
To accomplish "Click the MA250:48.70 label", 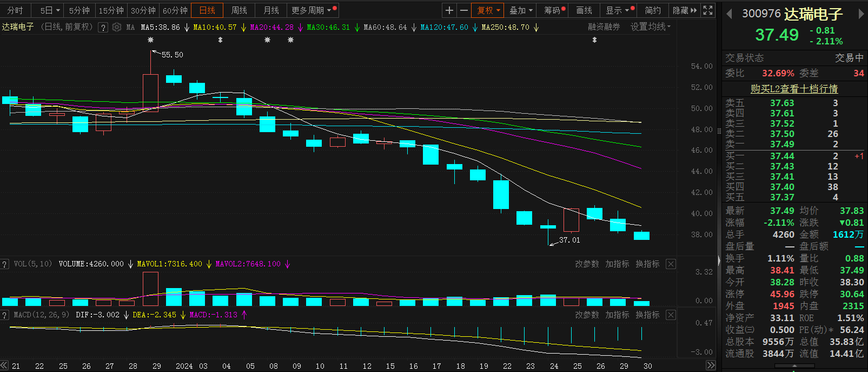I will click(x=505, y=27).
